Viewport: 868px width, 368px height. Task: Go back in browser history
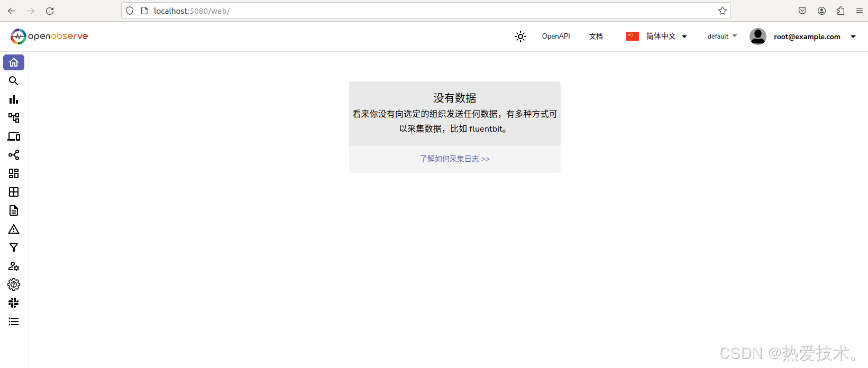pos(12,11)
